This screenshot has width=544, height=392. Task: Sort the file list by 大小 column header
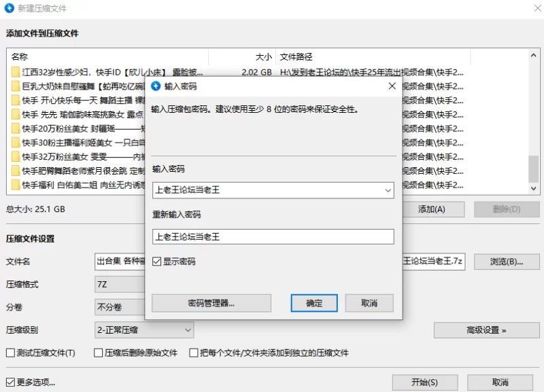tap(242, 57)
